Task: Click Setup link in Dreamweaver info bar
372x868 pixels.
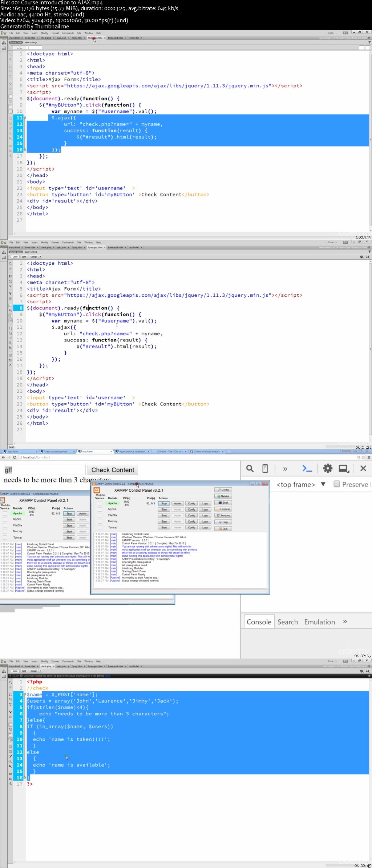Action: (x=107, y=676)
